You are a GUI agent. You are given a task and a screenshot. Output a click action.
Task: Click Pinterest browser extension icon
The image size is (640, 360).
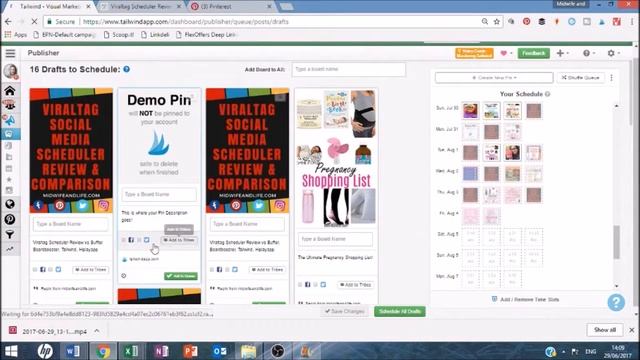click(527, 22)
